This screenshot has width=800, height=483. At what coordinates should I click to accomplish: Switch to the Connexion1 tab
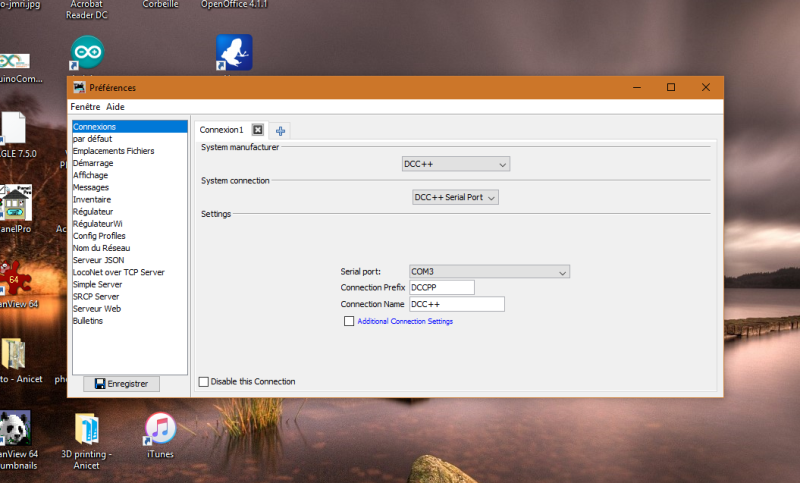(221, 130)
